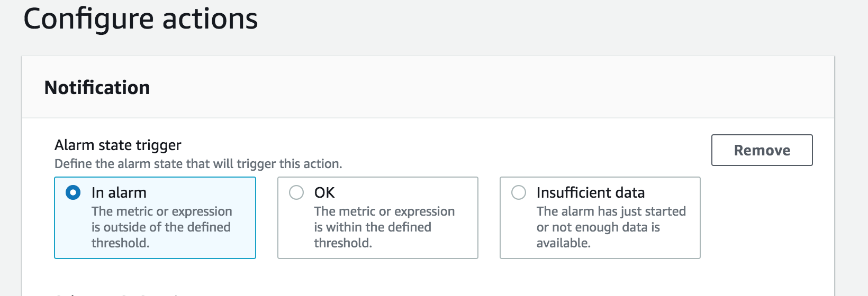Pick the highlighted In alarm tile
Image resolution: width=868 pixels, height=296 pixels.
click(x=155, y=218)
